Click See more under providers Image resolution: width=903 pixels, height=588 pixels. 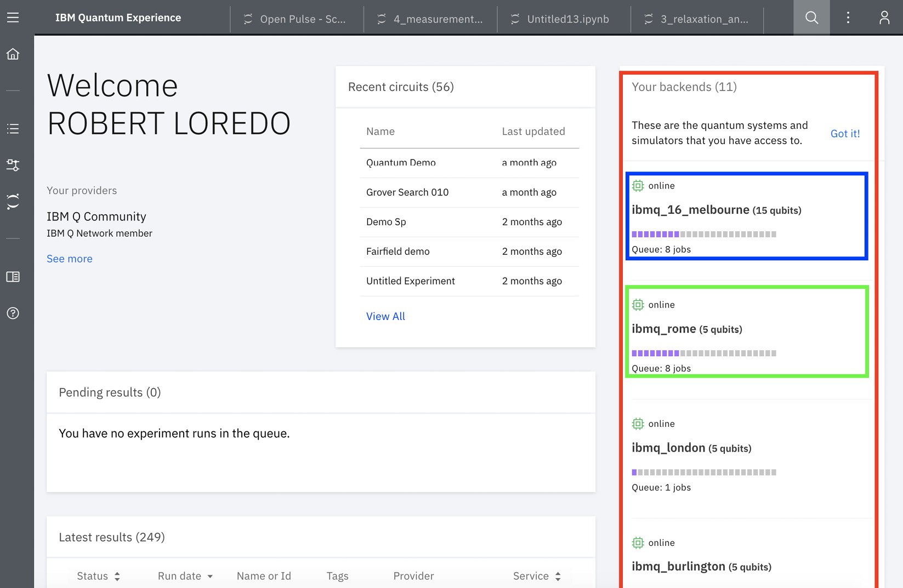(x=70, y=259)
